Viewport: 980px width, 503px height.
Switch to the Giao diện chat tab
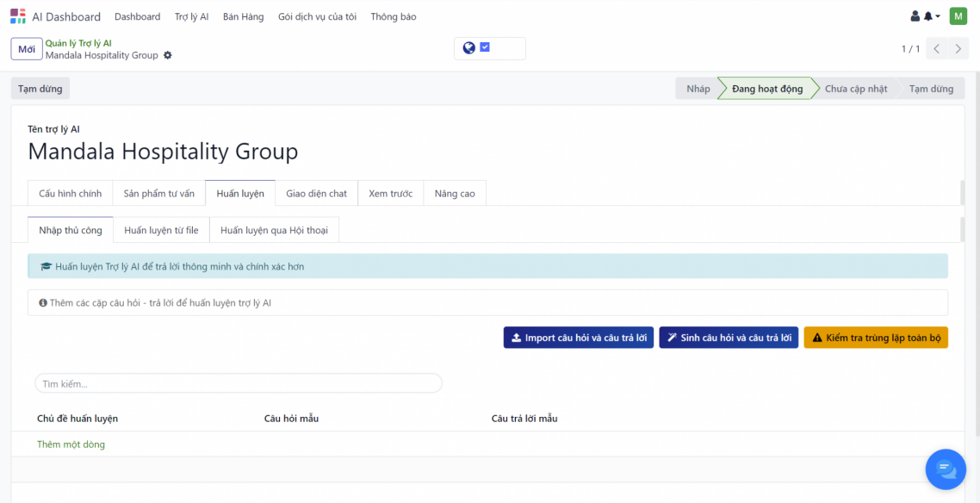[x=316, y=194]
